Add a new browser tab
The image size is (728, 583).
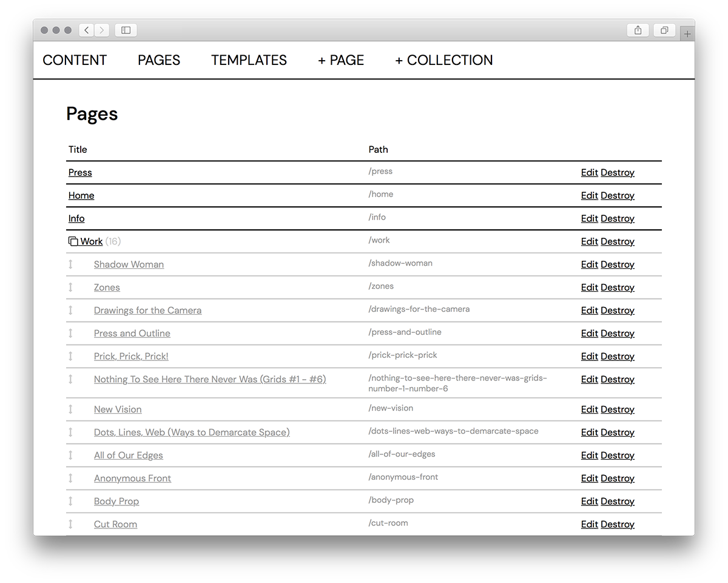tap(687, 34)
